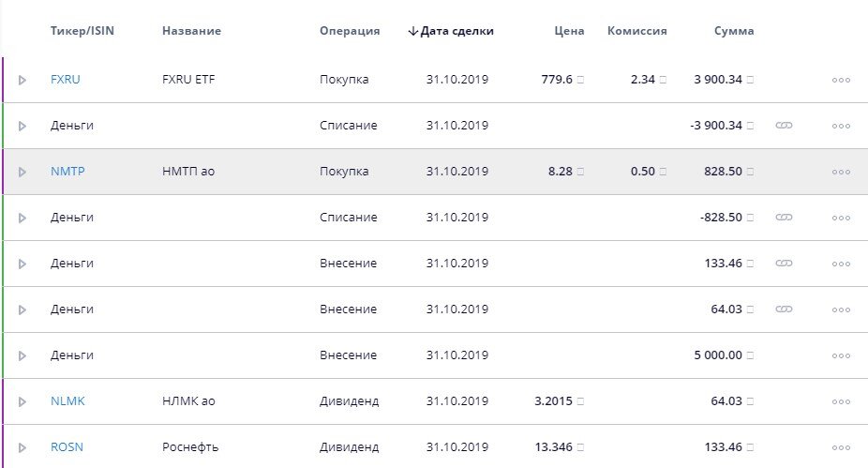868x468 pixels.
Task: Expand the NLMK dividend row
Action: 22,401
